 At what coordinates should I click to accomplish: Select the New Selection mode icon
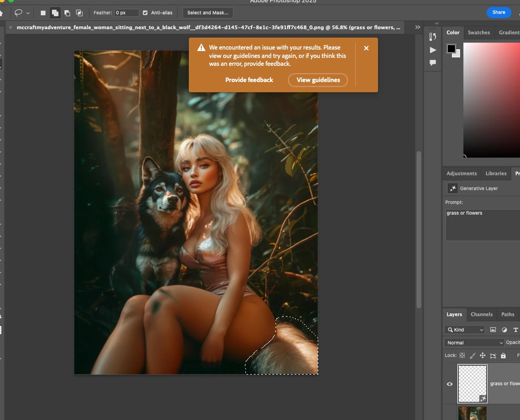pos(43,13)
